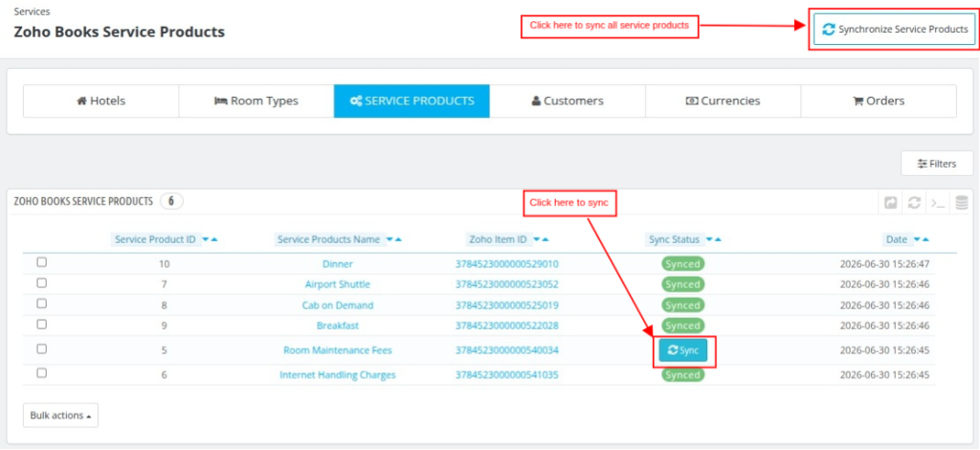This screenshot has height=450, width=980.
Task: Sort Zoho Item ID ascending arrow
Action: pos(546,239)
